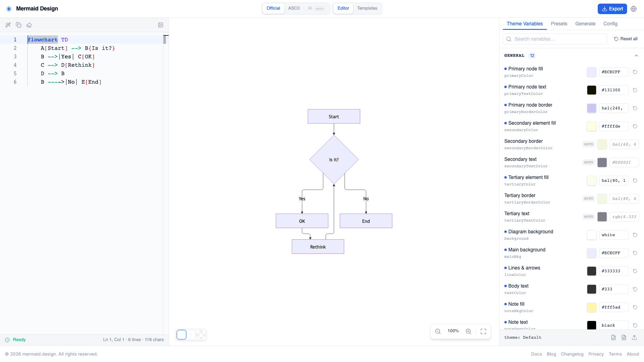Open the Note fill color swatch
The height and width of the screenshot is (362, 644).
click(x=592, y=307)
